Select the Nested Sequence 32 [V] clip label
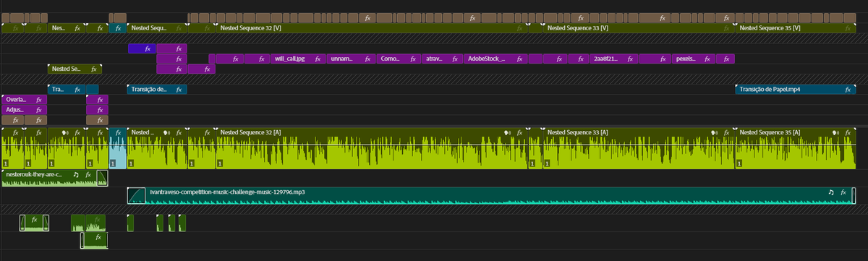Screen dimensions: 868x261 pyautogui.click(x=250, y=28)
